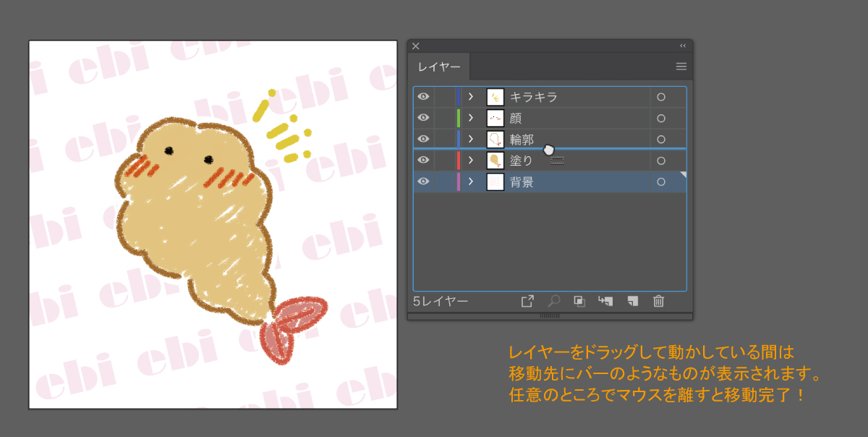The width and height of the screenshot is (868, 437).
Task: Select the layer named 顔
Action: pyautogui.click(x=516, y=118)
